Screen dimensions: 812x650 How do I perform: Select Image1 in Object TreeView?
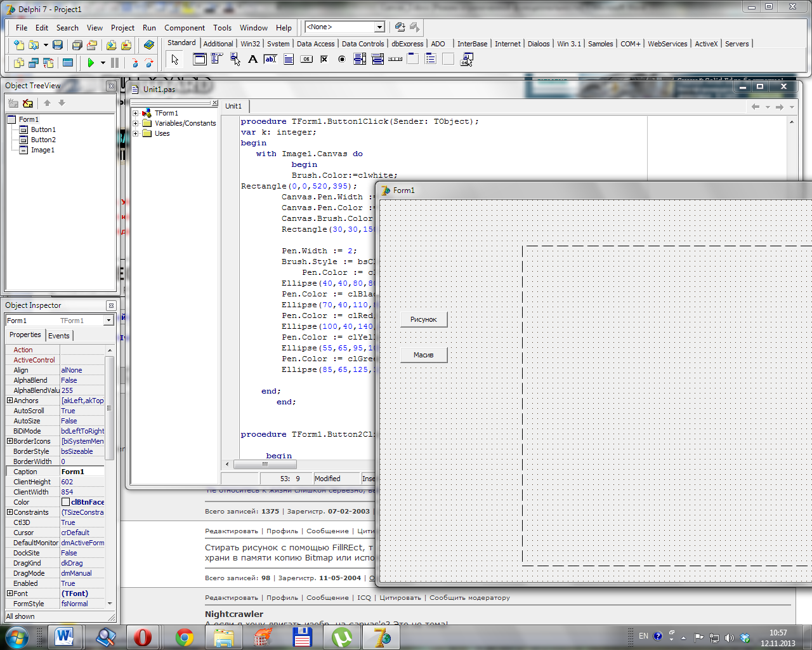tap(43, 150)
